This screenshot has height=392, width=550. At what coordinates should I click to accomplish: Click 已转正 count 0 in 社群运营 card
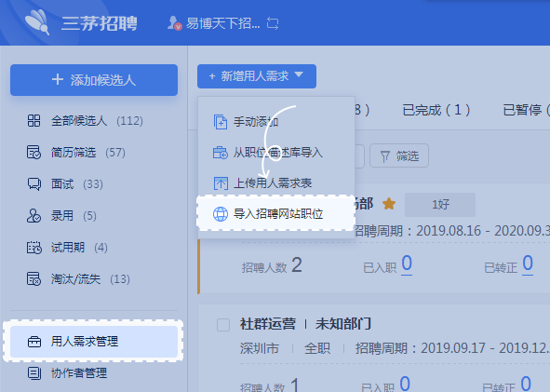click(526, 384)
